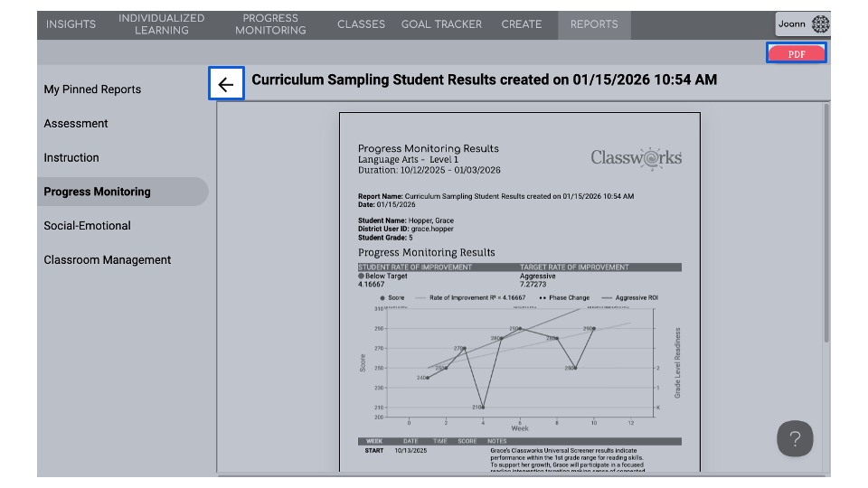
Task: Switch to the Classes tab
Action: pos(361,24)
